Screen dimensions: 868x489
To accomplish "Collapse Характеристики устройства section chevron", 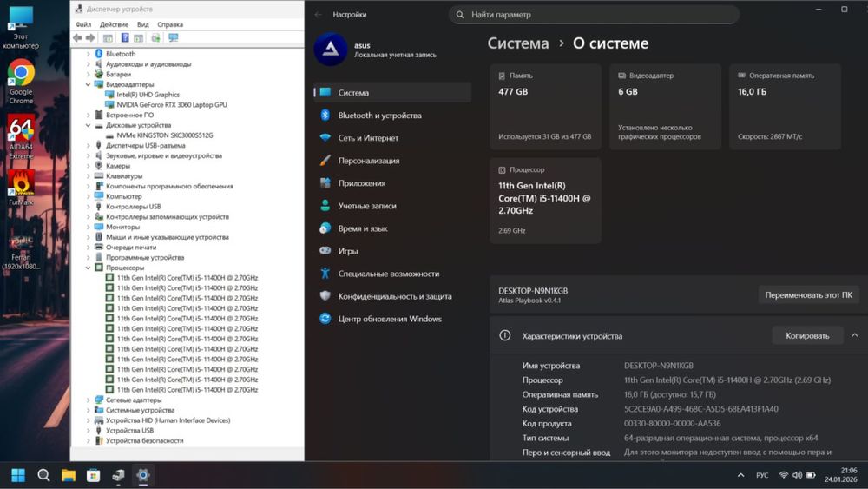I will point(855,335).
